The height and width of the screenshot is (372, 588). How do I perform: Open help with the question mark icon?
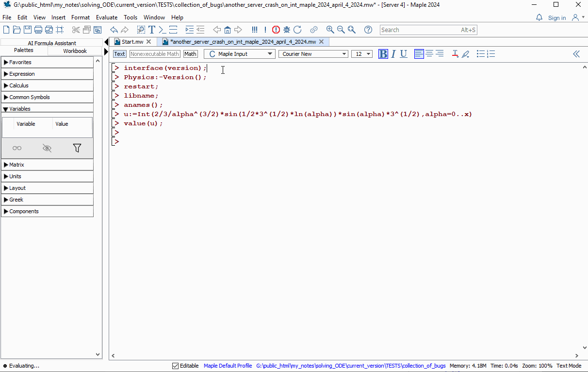pyautogui.click(x=368, y=30)
